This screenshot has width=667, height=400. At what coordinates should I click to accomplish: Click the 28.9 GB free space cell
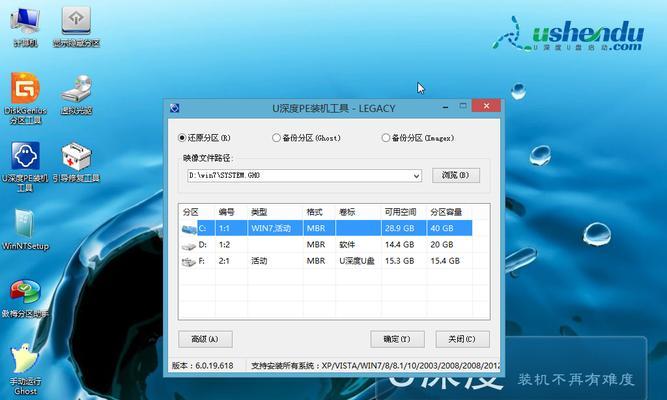pyautogui.click(x=404, y=228)
